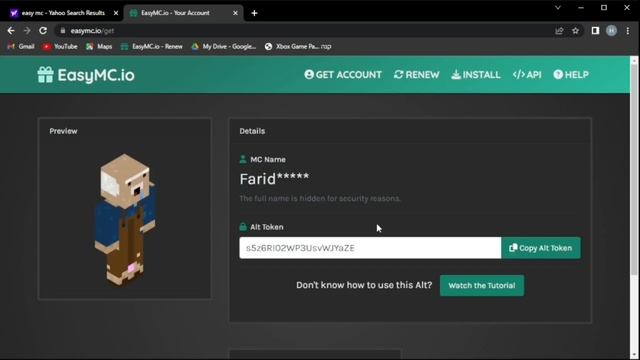Image resolution: width=640 pixels, height=360 pixels.
Task: Expand the tab search chevron
Action: 558,8
